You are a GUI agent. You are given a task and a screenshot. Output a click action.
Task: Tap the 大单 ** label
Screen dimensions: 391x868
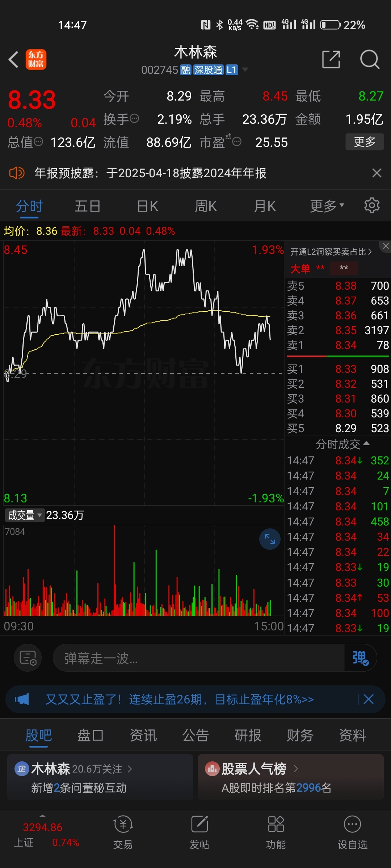click(x=307, y=268)
